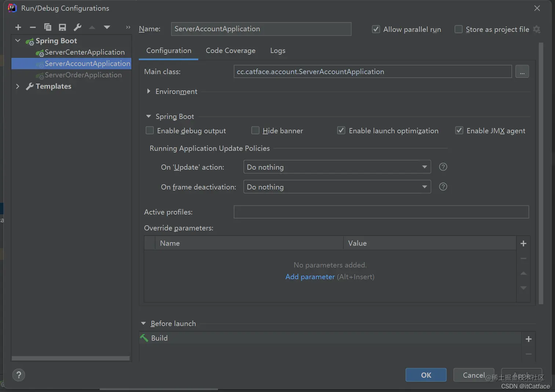Click the Name column header
This screenshot has width=555, height=392.
pos(249,243)
